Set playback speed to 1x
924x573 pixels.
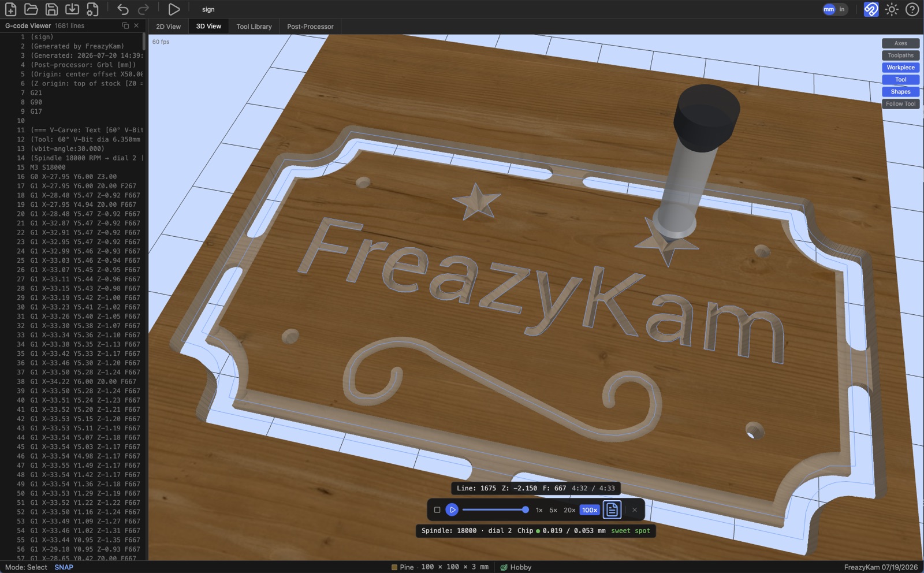coord(539,510)
